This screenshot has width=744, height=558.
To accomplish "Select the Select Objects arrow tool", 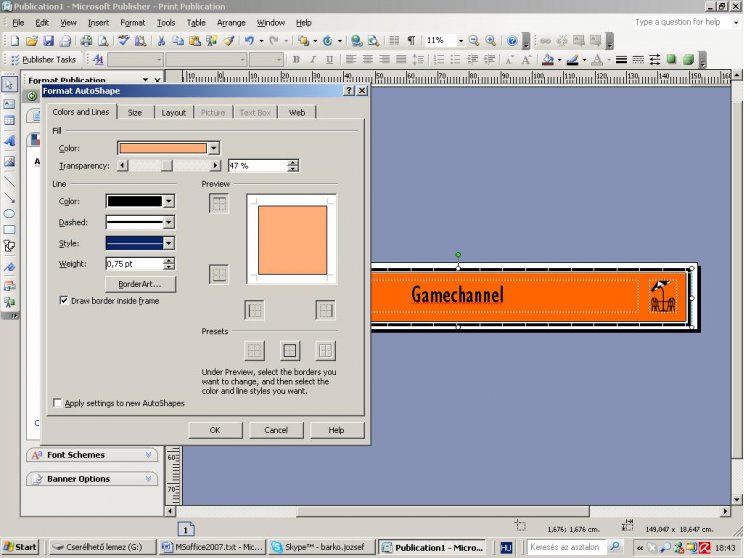I will 9,84.
